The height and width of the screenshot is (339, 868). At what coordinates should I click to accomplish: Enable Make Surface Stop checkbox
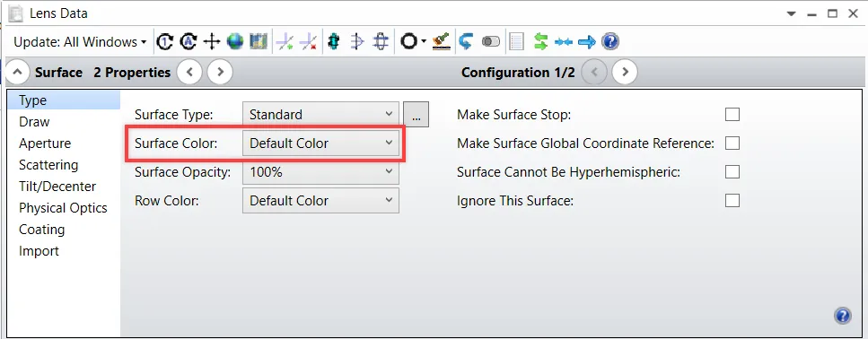click(x=732, y=115)
